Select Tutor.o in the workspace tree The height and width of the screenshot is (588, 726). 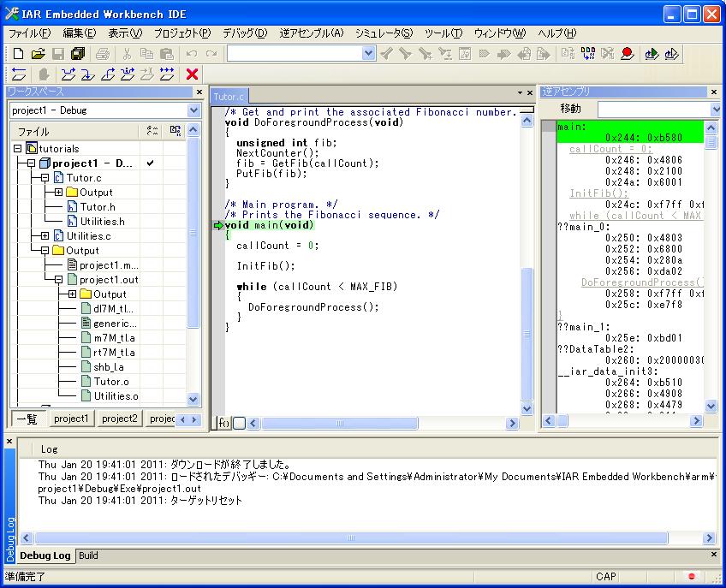tap(111, 382)
